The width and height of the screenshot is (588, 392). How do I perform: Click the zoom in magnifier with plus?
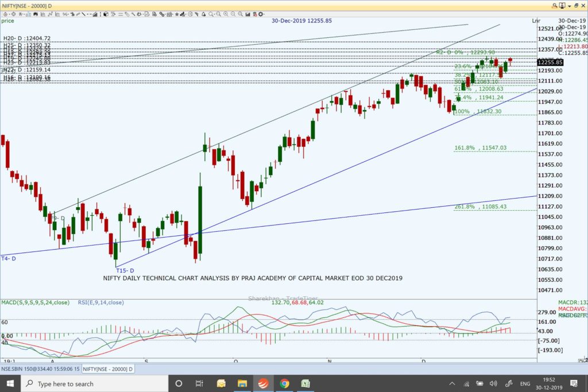click(x=225, y=14)
